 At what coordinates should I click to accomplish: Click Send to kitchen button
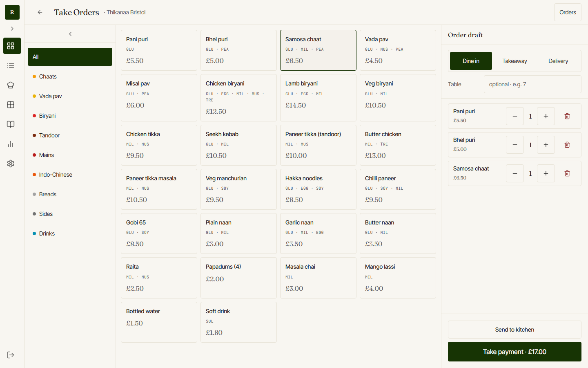click(514, 330)
